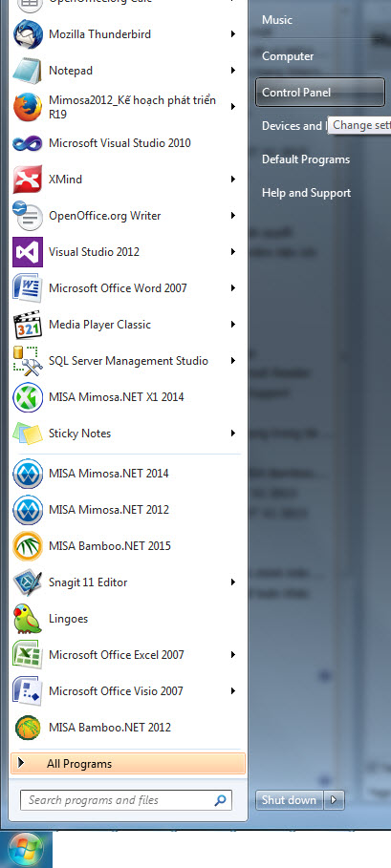391x868 pixels.
Task: Expand Media Player Classic jump list arrow
Action: 233,325
